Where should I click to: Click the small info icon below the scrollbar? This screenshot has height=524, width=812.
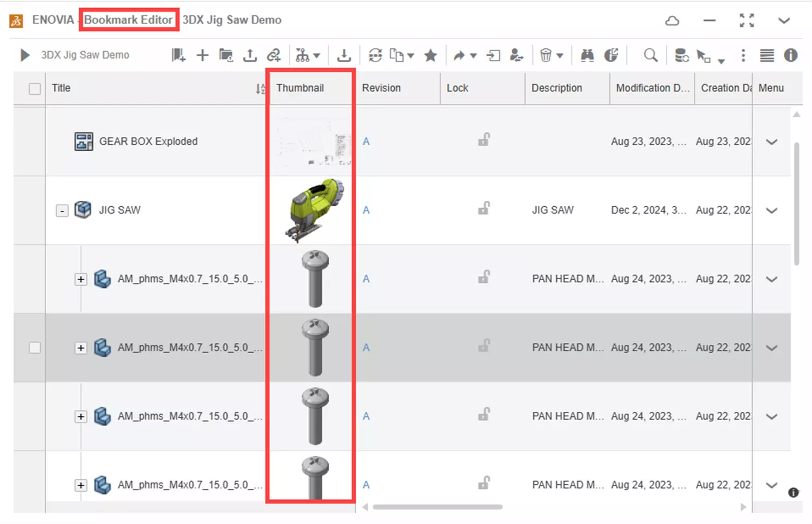pyautogui.click(x=794, y=492)
